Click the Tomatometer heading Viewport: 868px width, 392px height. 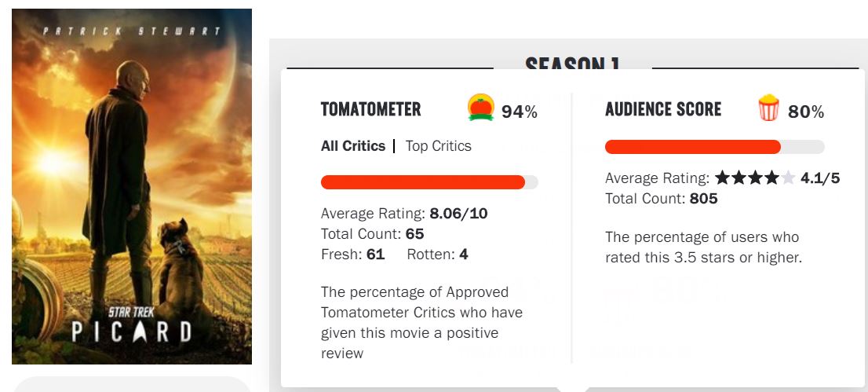(370, 110)
